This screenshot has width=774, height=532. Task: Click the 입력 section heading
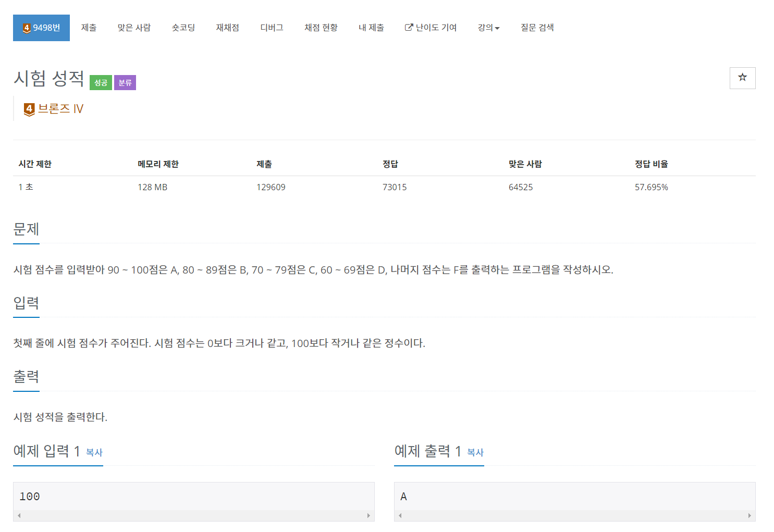26,303
